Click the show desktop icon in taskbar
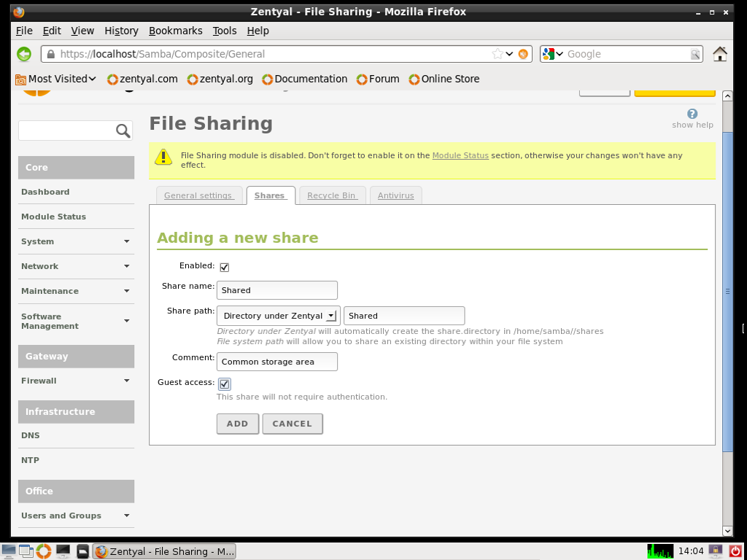This screenshot has width=747, height=560. [8, 551]
